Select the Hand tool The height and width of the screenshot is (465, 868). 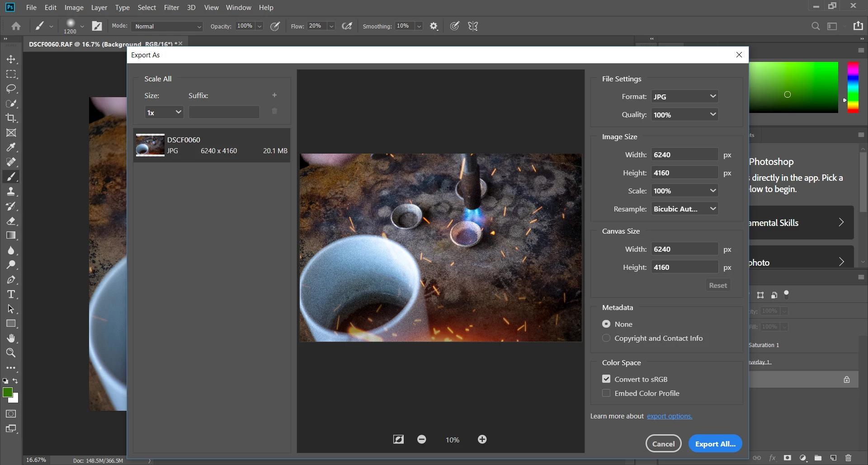(11, 338)
